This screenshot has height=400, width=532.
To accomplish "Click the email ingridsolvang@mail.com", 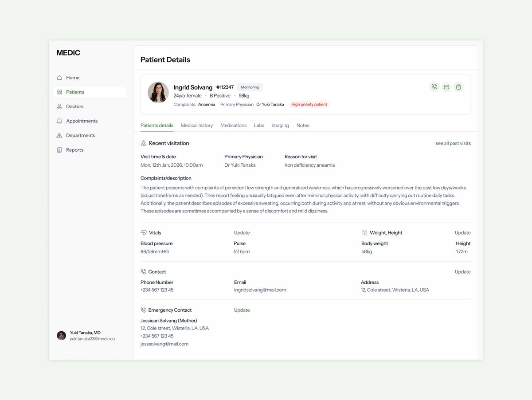I will click(260, 290).
